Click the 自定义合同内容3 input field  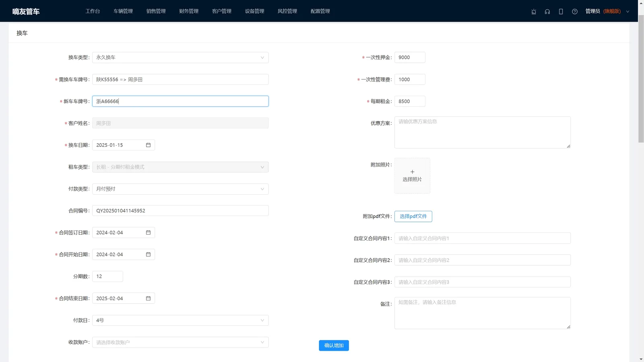(x=483, y=282)
